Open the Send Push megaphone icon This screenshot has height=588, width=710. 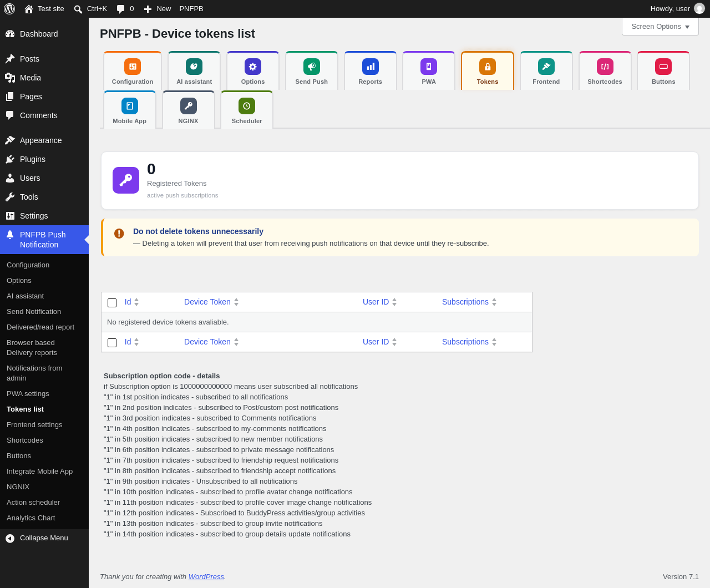click(312, 67)
